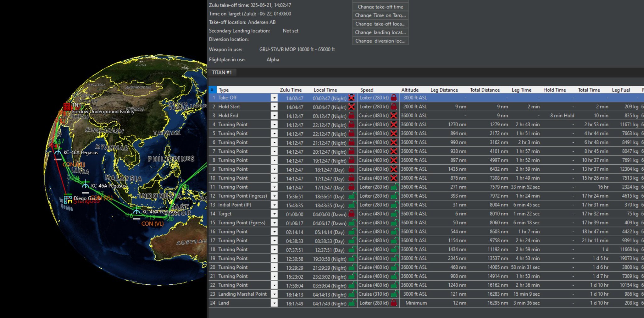The image size is (644, 318).
Task: Toggle the time lock on Hold Start row
Action: 352,107
